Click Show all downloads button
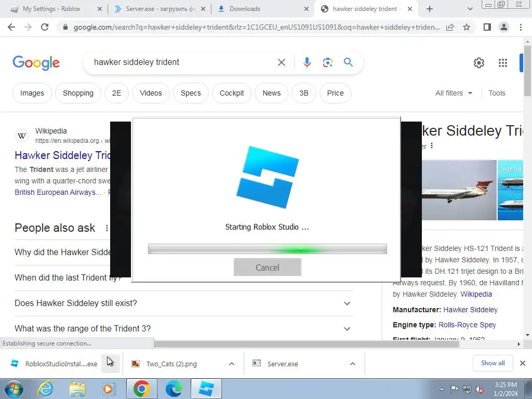 click(x=493, y=363)
